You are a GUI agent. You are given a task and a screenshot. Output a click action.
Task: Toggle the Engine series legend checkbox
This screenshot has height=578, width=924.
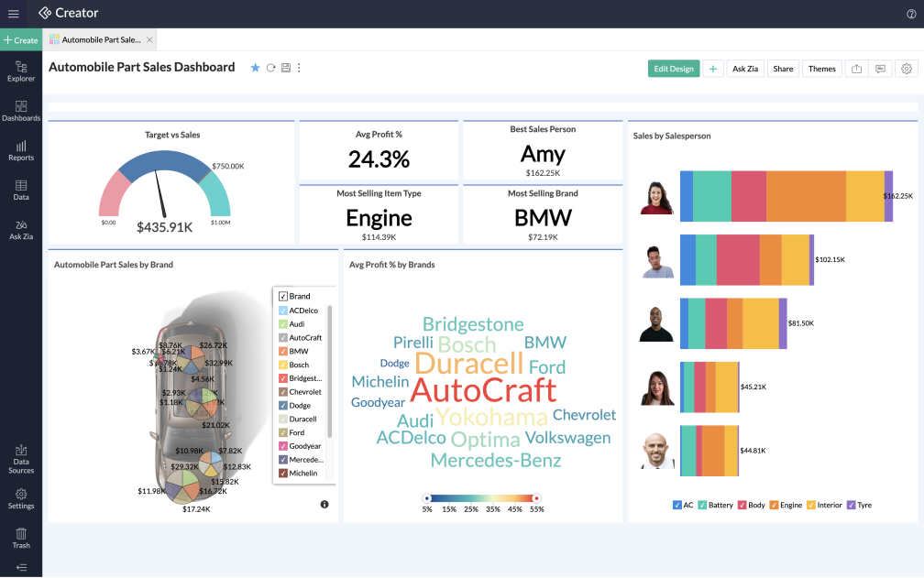(x=775, y=505)
